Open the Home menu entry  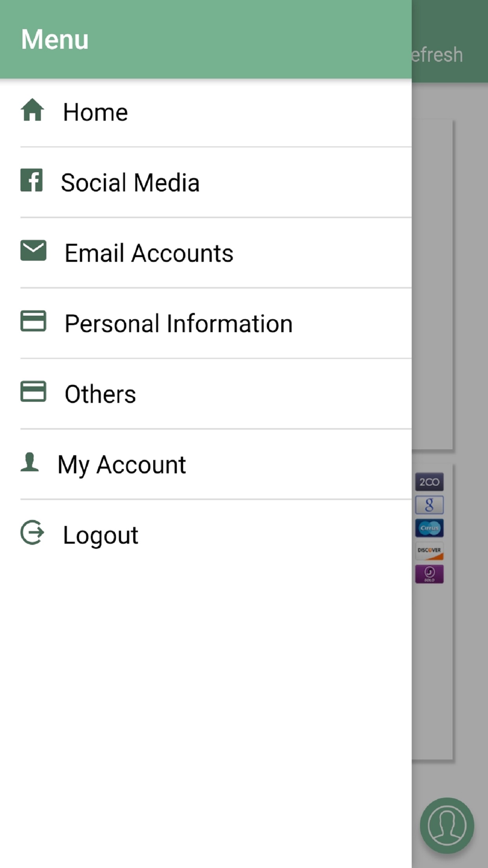(206, 112)
